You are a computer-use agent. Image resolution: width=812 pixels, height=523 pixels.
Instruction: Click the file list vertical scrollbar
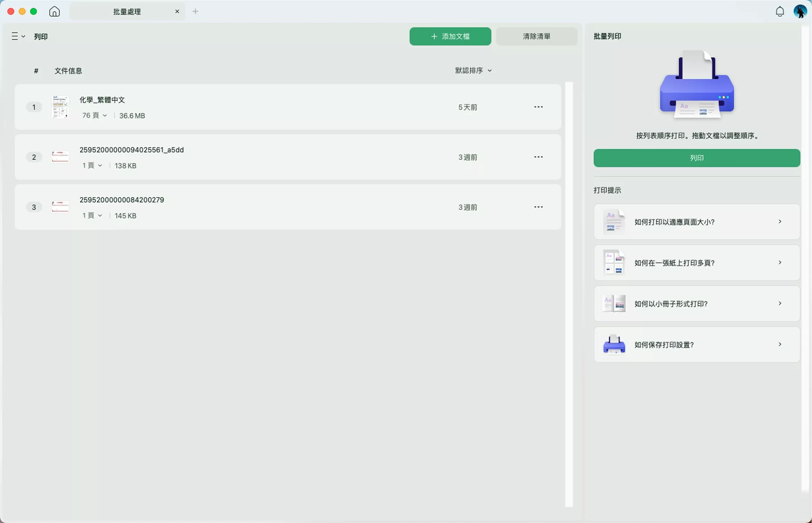pos(569,294)
